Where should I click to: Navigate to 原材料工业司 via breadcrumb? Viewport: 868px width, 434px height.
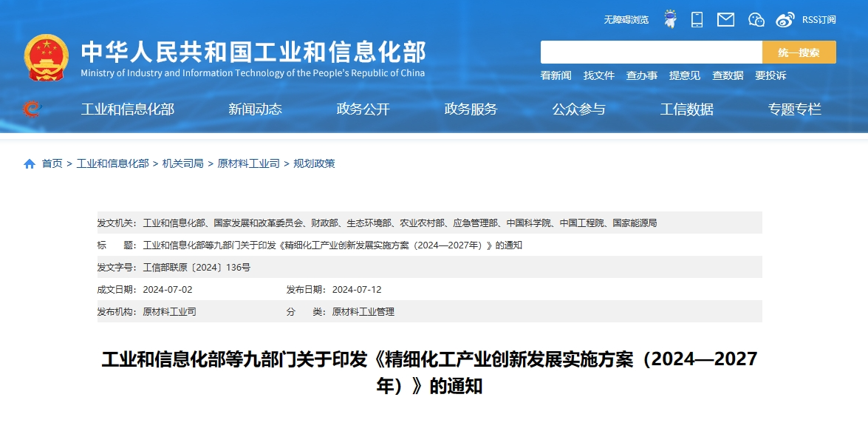(x=248, y=163)
